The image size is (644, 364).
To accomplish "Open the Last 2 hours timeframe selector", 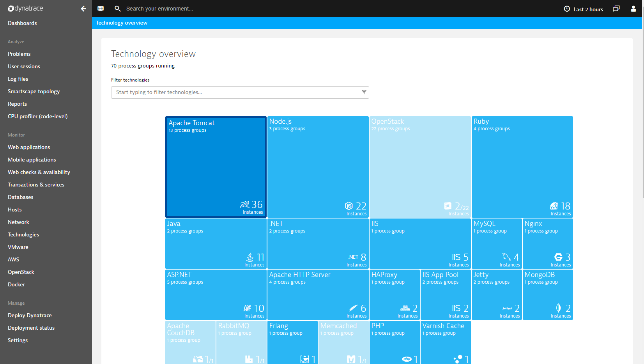I will coord(584,9).
